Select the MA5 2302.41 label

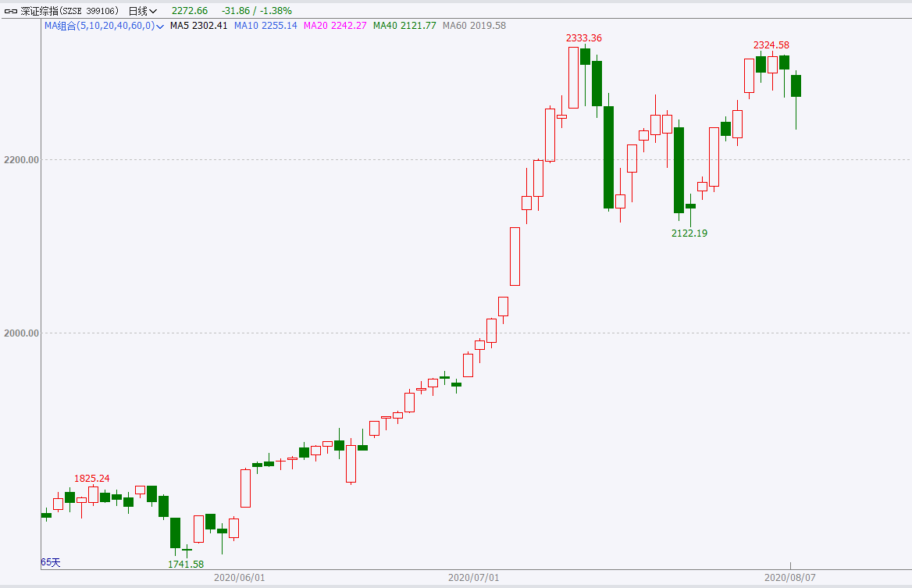(198, 26)
